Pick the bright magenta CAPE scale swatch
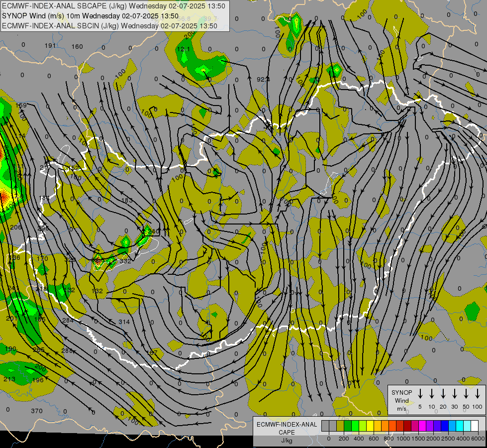487x448 pixels. [422, 426]
